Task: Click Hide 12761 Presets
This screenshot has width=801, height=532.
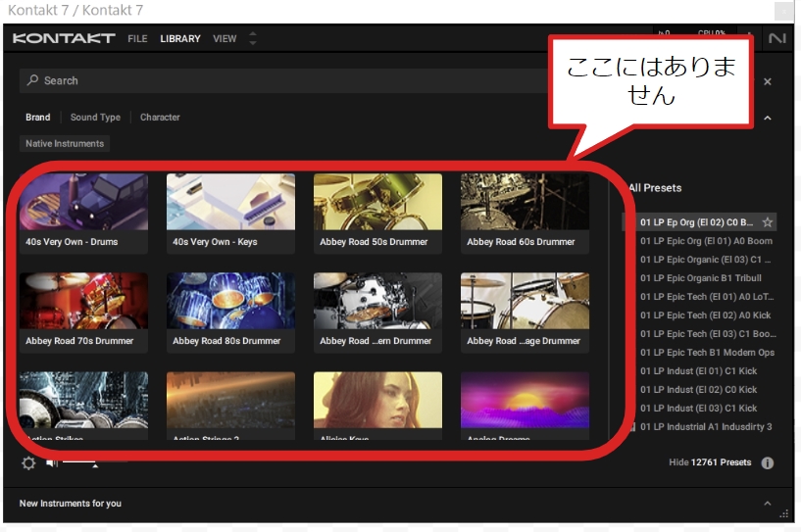Action: [710, 462]
